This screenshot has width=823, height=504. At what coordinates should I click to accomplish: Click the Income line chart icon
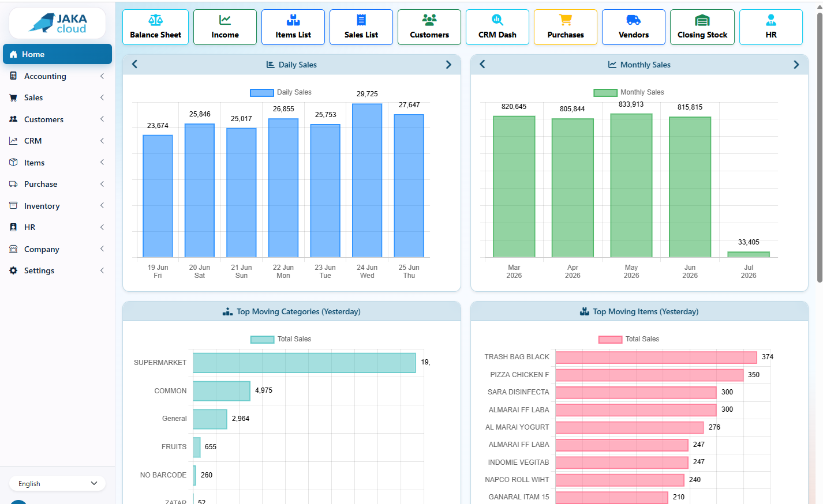coord(225,20)
